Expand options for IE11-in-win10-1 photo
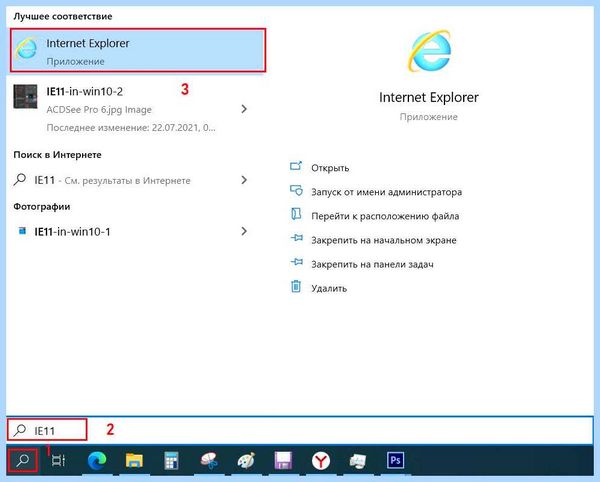600x482 pixels. pos(244,231)
